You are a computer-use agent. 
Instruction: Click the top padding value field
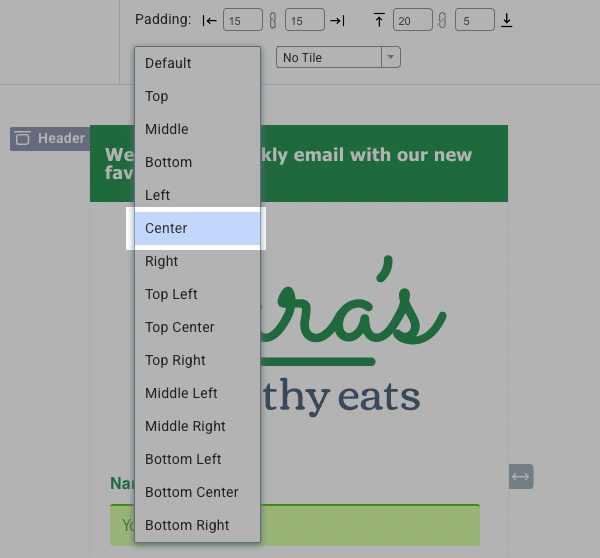(x=412, y=20)
